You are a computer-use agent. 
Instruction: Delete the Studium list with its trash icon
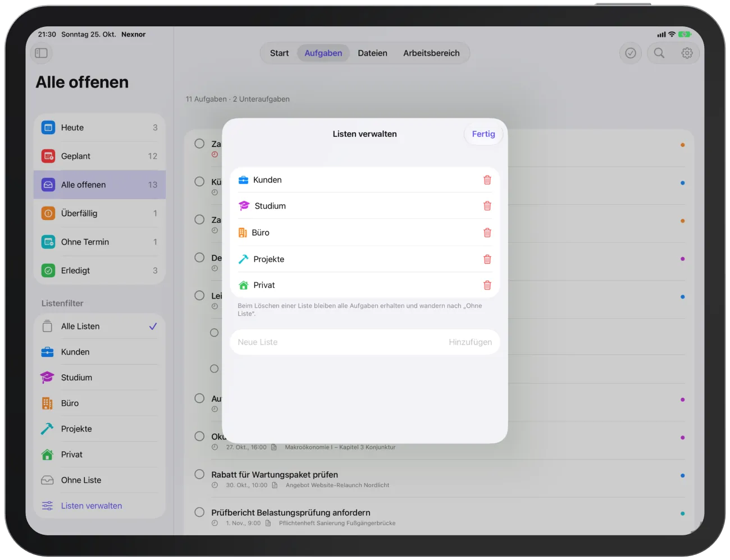pos(487,206)
